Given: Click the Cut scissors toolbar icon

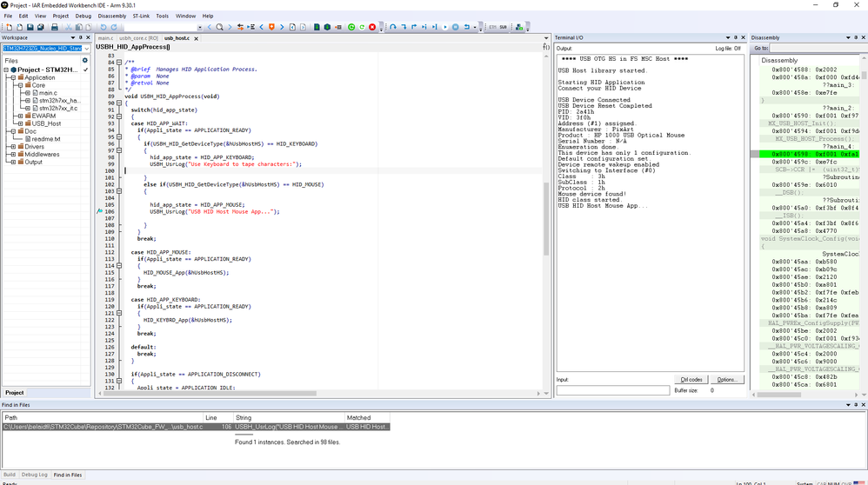Looking at the screenshot, I should click(69, 27).
